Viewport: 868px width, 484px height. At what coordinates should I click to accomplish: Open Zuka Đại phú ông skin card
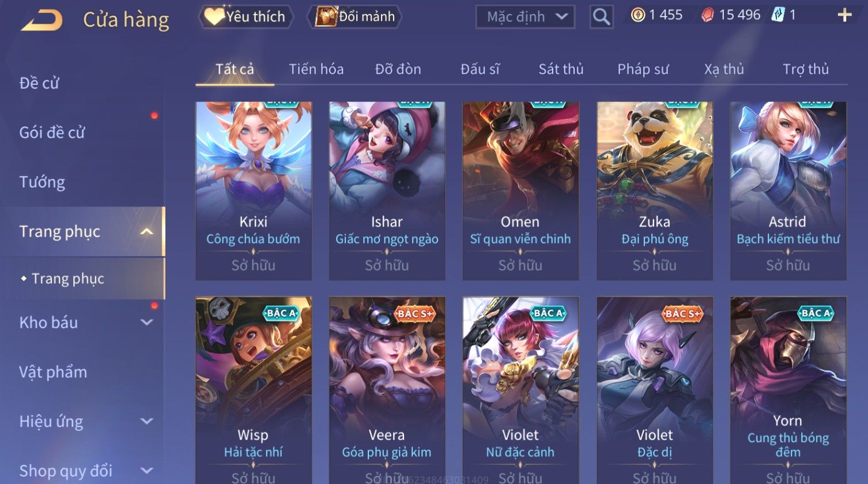655,191
